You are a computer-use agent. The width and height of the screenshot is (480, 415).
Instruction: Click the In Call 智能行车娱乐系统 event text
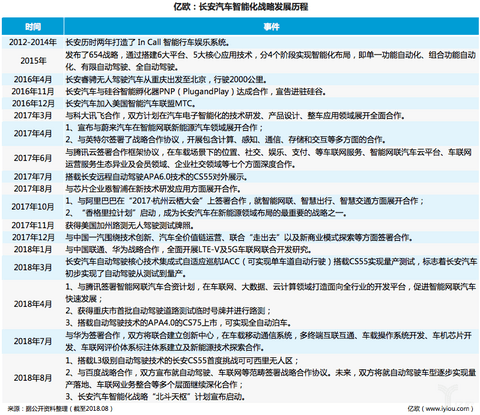click(x=147, y=42)
